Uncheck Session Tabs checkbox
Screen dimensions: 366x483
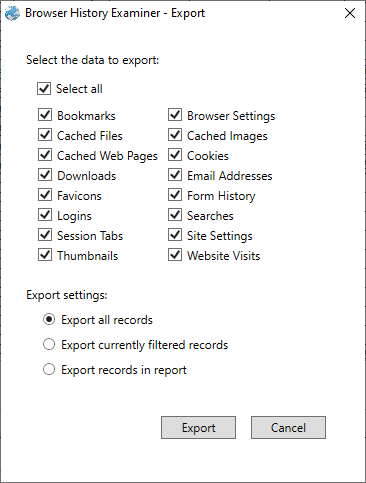point(45,235)
